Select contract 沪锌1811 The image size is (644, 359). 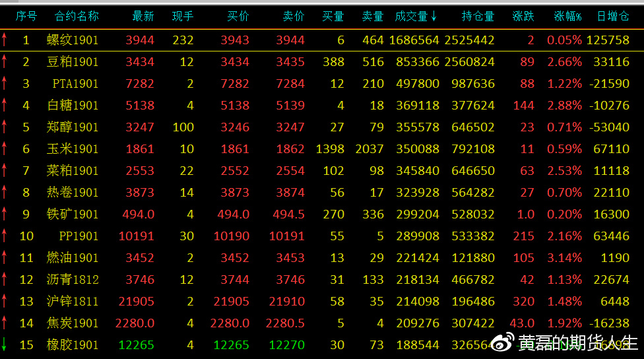tap(73, 302)
